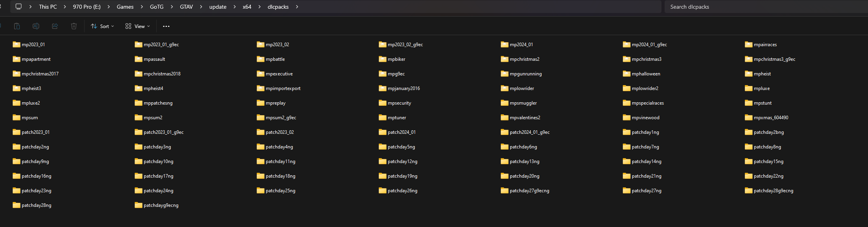Viewport: 868px width, 227px height.
Task: Select folder name patchday27g9ecng
Action: [x=530, y=191]
